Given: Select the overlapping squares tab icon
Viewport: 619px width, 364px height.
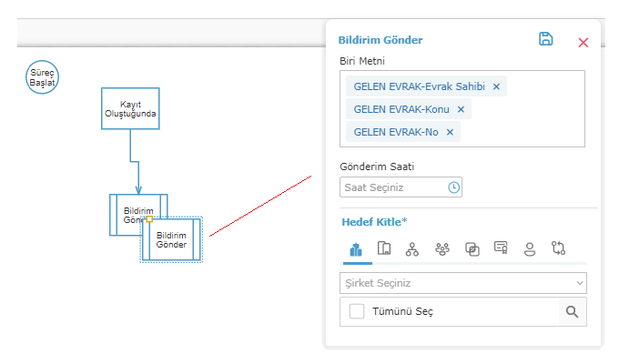Looking at the screenshot, I should [x=472, y=248].
